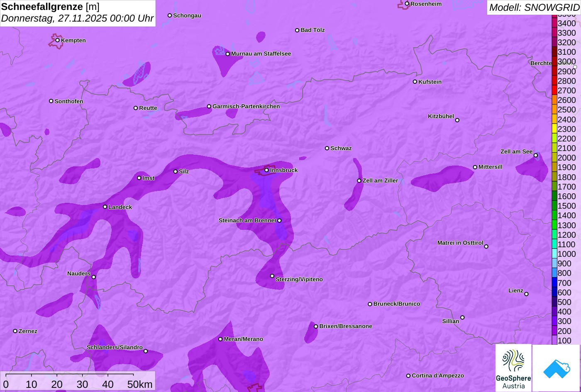Click the Garmisch-Partenkirchen marker dot
This screenshot has height=392, width=581.
[209, 107]
